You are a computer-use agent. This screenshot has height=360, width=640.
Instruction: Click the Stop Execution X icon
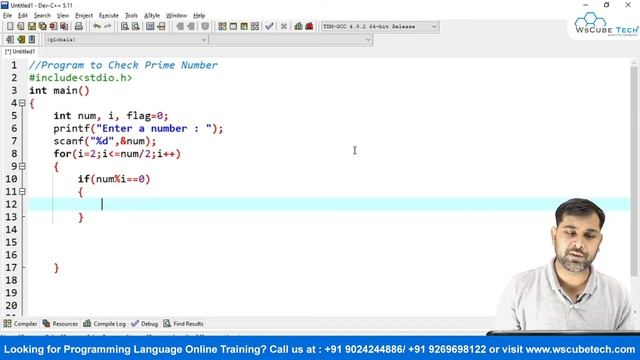click(x=284, y=27)
